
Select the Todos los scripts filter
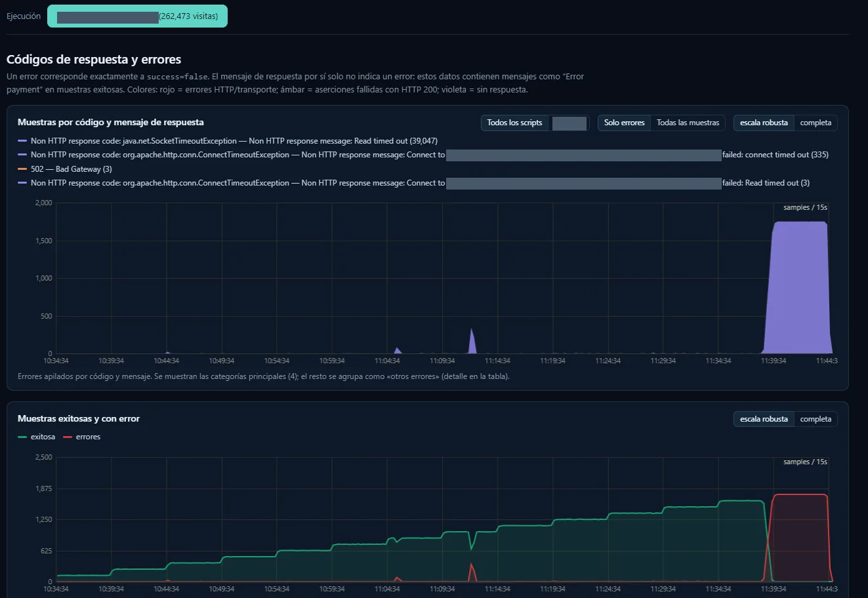click(x=514, y=123)
